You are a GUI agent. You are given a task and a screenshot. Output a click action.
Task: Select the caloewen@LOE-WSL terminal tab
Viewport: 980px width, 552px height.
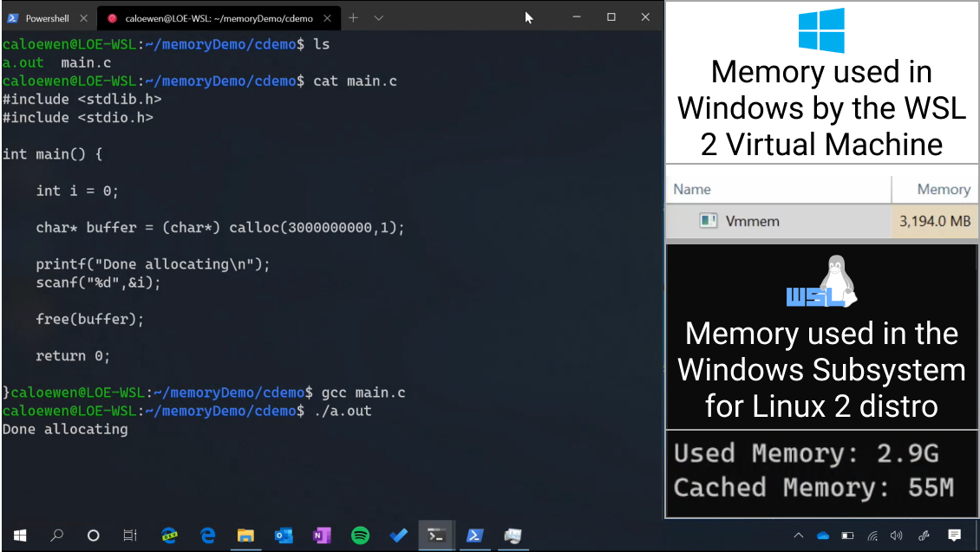(217, 18)
